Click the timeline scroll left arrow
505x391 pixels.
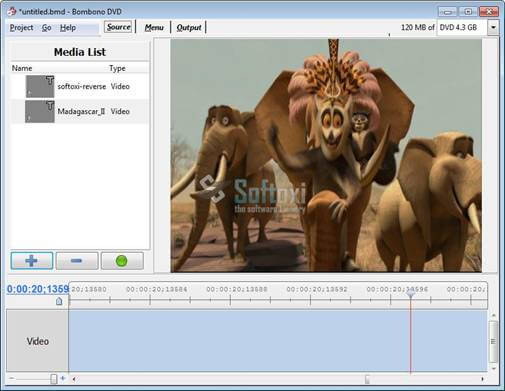74,379
